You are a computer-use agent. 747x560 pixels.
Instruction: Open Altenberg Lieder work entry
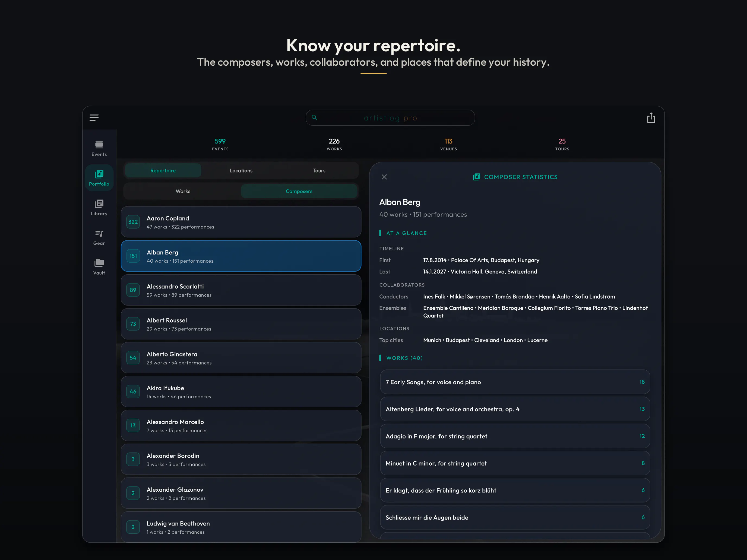point(515,409)
